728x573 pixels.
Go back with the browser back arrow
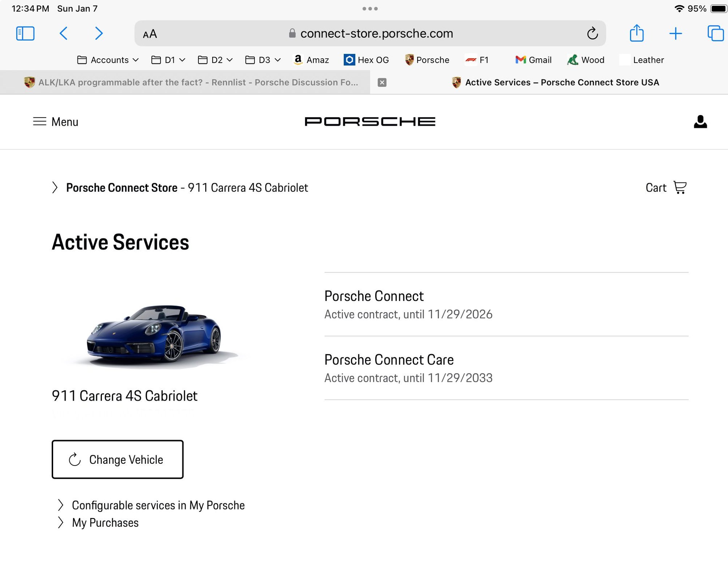coord(64,34)
